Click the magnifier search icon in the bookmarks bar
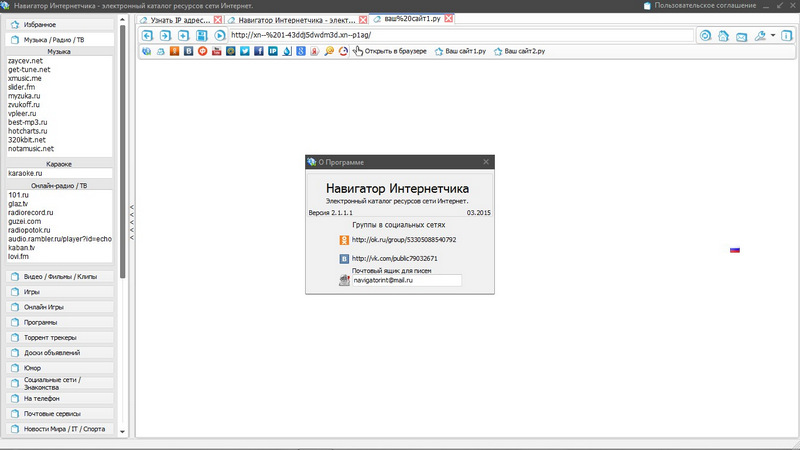This screenshot has height=450, width=800. (x=329, y=51)
